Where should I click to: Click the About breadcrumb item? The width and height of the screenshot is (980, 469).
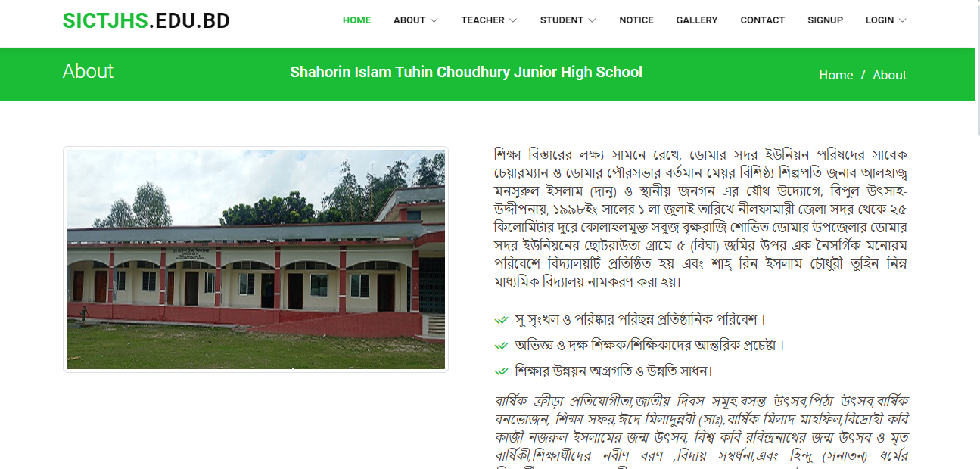point(889,75)
